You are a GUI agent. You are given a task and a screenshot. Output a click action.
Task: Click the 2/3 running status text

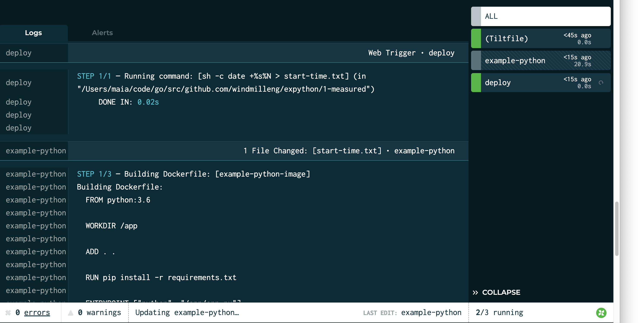(500, 312)
